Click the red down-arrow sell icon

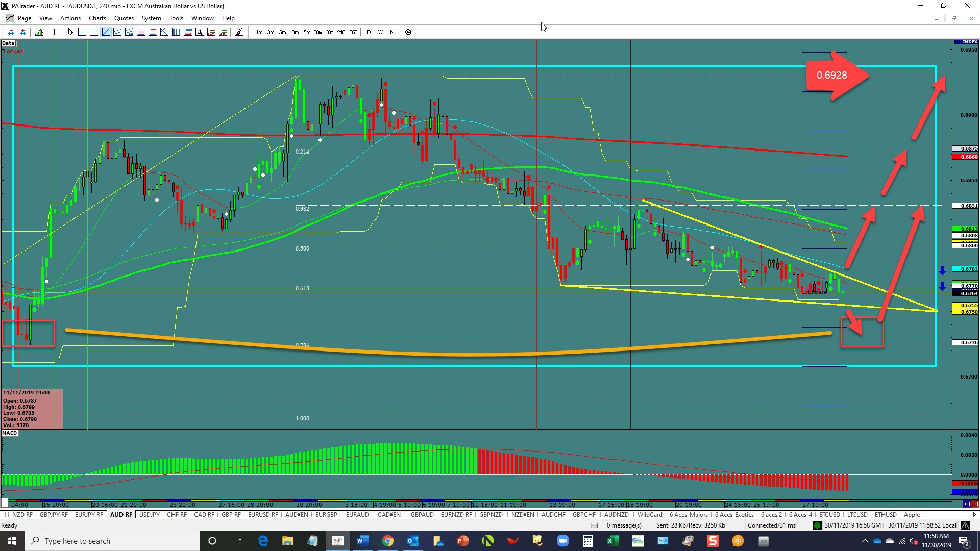[11, 32]
